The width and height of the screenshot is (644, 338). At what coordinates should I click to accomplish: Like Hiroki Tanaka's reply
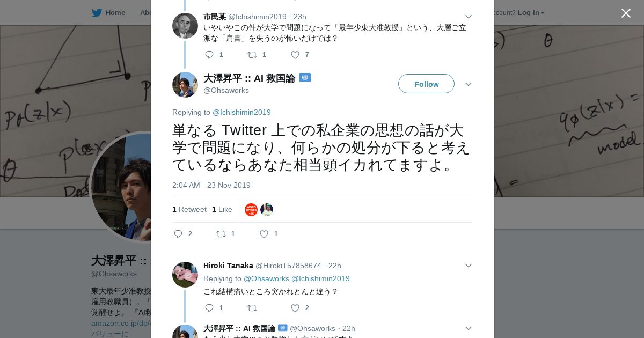(x=295, y=308)
